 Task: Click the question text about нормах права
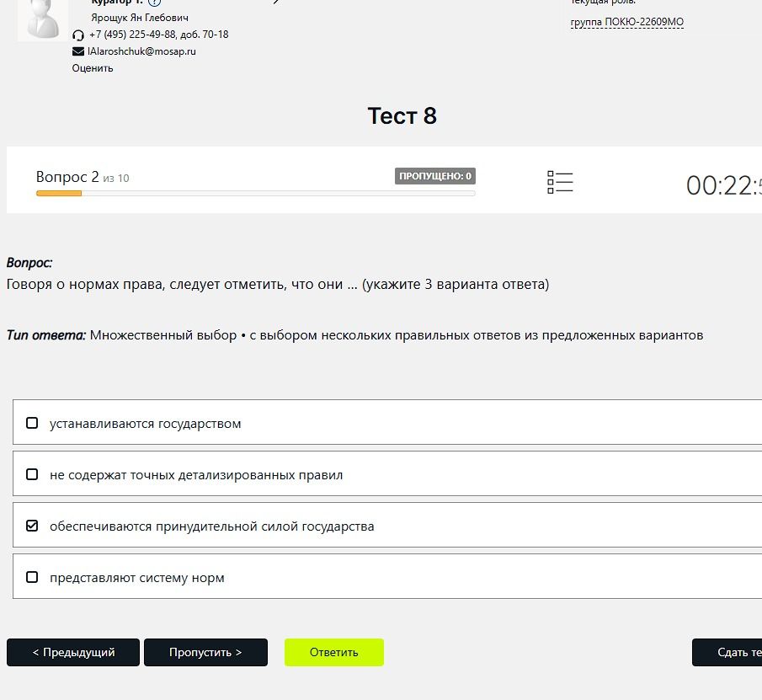coord(278,284)
